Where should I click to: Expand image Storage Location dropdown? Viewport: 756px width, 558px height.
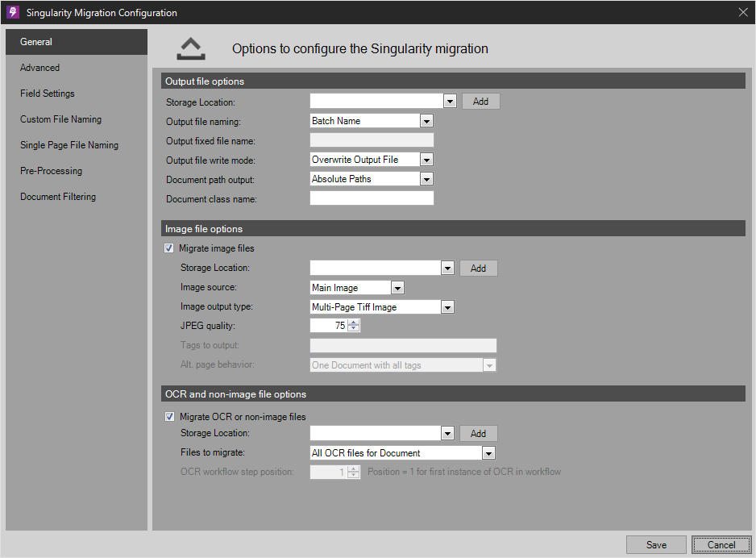click(x=447, y=269)
